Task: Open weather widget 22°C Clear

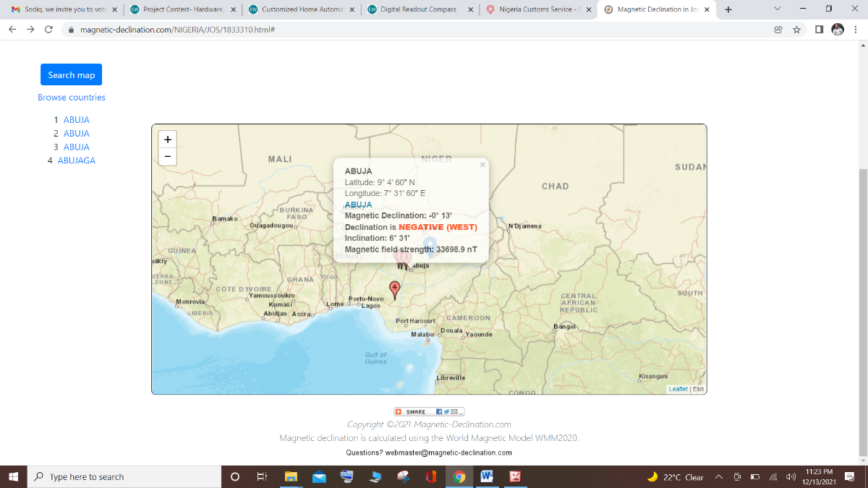Action: (x=675, y=476)
